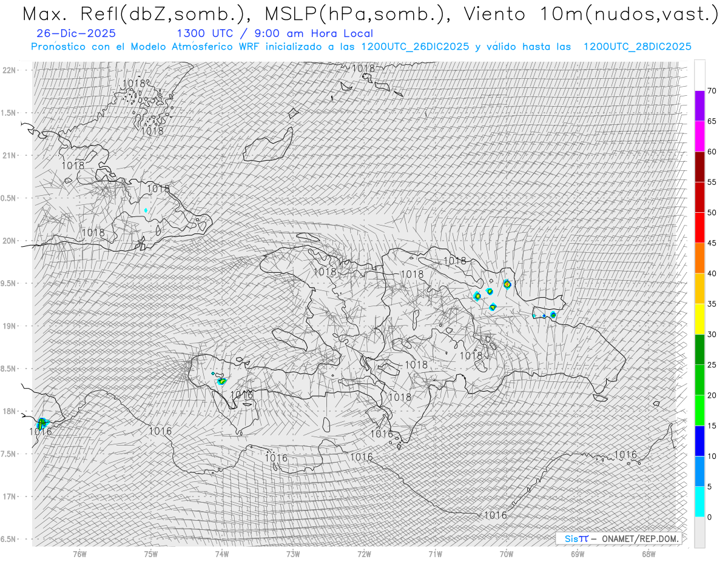Click the '21N' latitude label

[9, 155]
